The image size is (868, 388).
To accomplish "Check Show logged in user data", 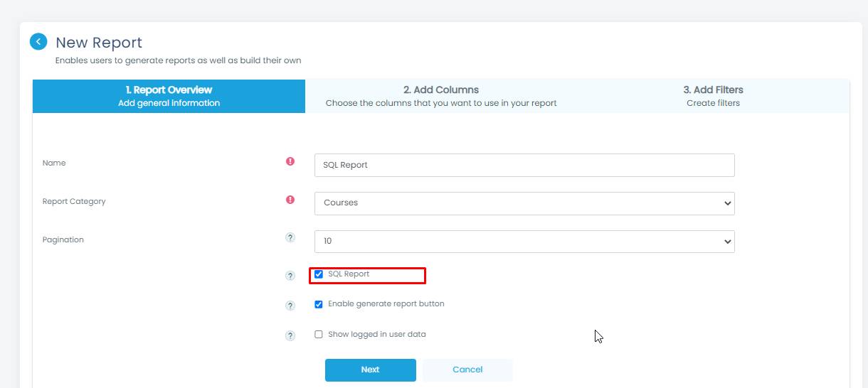I will click(x=319, y=334).
